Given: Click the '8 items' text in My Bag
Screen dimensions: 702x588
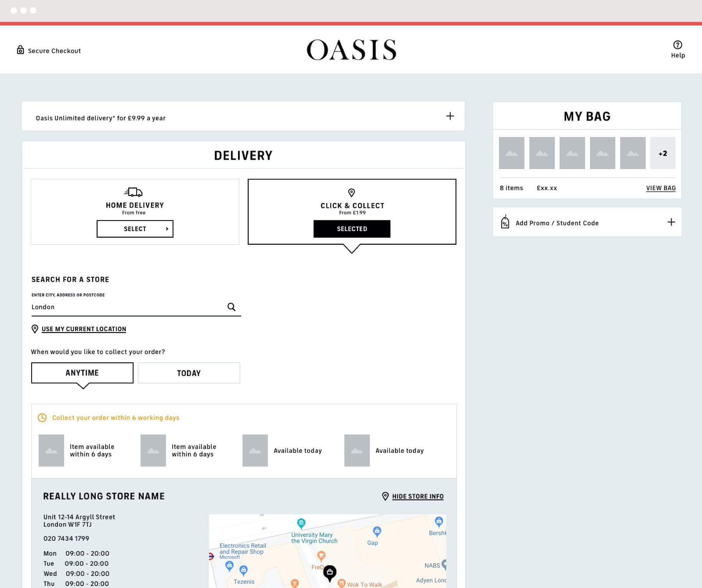Looking at the screenshot, I should tap(511, 188).
